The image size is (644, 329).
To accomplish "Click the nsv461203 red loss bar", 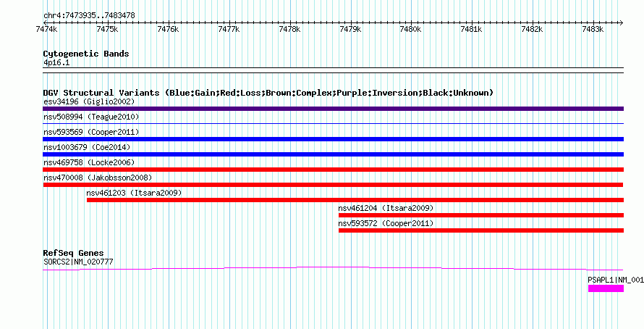I will (x=355, y=200).
